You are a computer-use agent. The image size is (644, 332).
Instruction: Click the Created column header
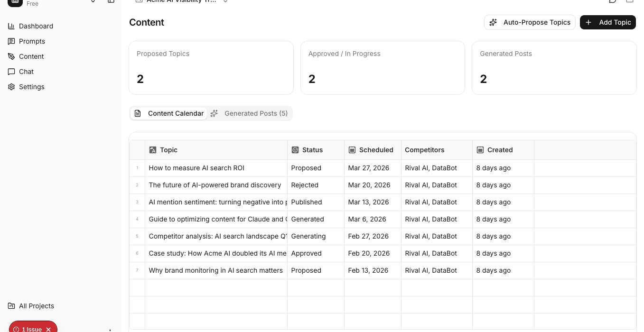click(500, 150)
